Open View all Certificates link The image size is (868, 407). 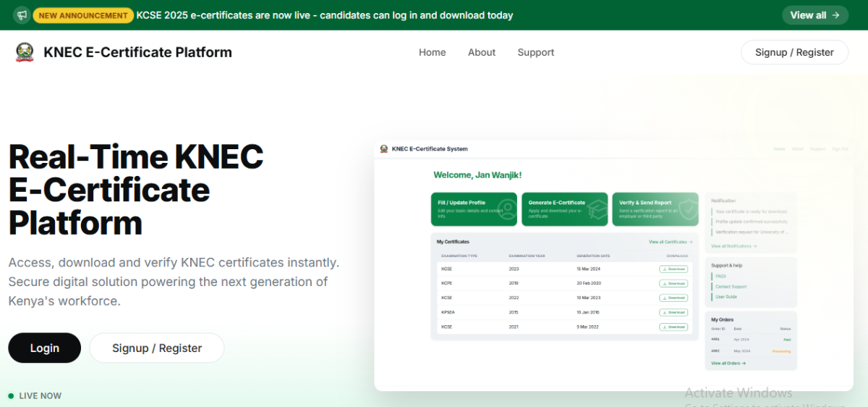pyautogui.click(x=671, y=242)
